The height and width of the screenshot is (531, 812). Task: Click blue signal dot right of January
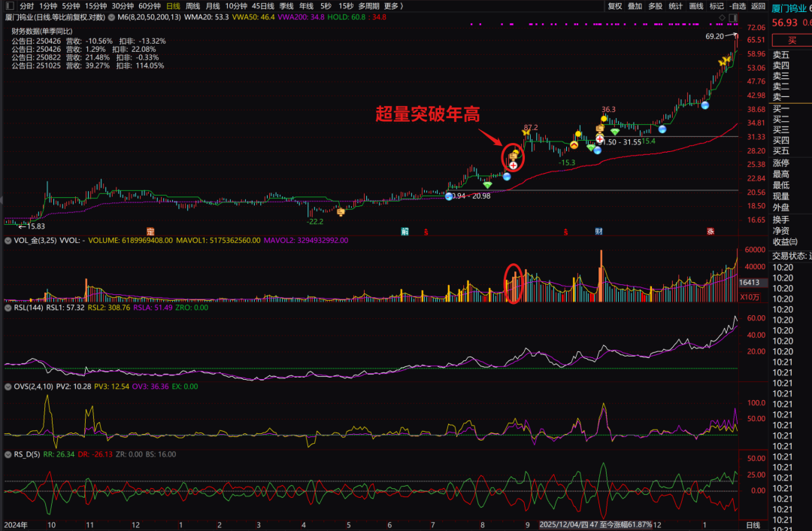click(x=704, y=105)
